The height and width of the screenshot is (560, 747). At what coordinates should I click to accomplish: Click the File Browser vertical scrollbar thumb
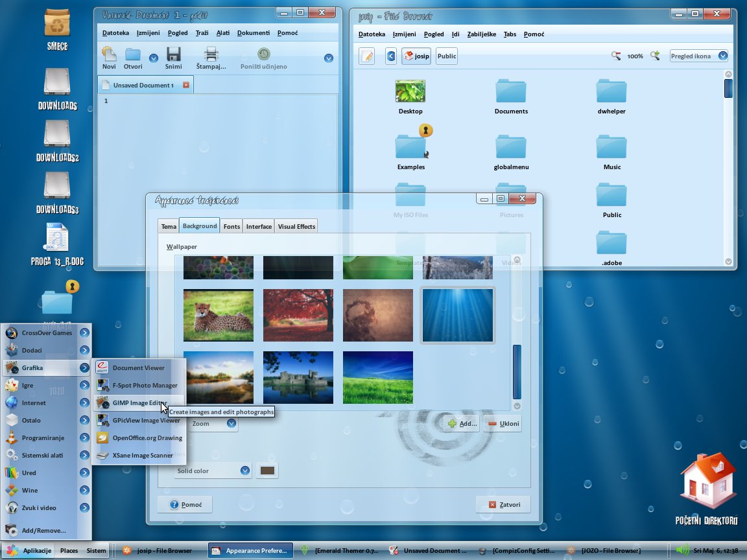[x=728, y=89]
